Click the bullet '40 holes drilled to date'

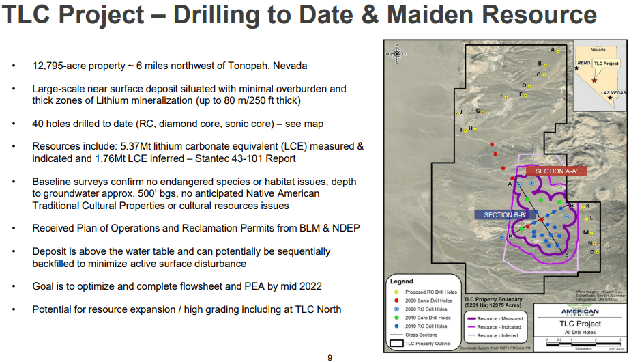pyautogui.click(x=178, y=124)
